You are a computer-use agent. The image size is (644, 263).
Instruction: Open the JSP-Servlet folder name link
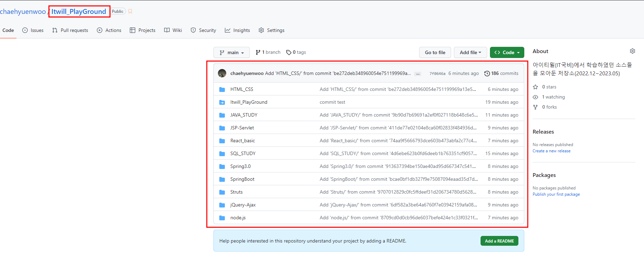point(242,128)
